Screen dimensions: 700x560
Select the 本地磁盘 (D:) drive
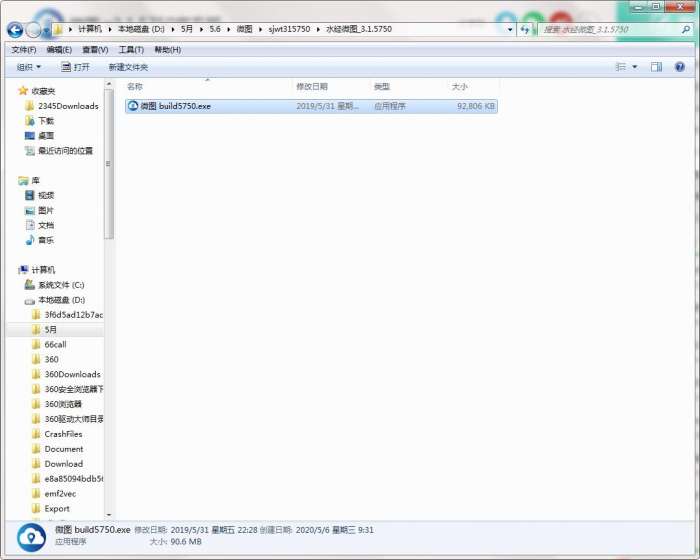point(54,300)
